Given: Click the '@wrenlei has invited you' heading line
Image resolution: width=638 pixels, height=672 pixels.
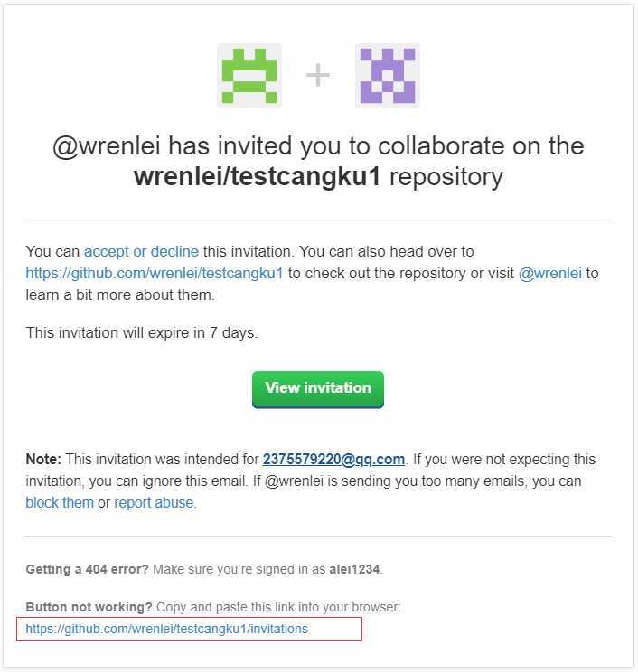Looking at the screenshot, I should (x=318, y=145).
